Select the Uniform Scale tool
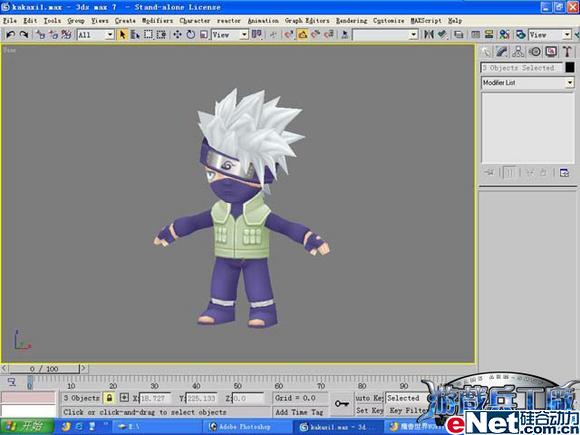This screenshot has width=580, height=435. 204,35
